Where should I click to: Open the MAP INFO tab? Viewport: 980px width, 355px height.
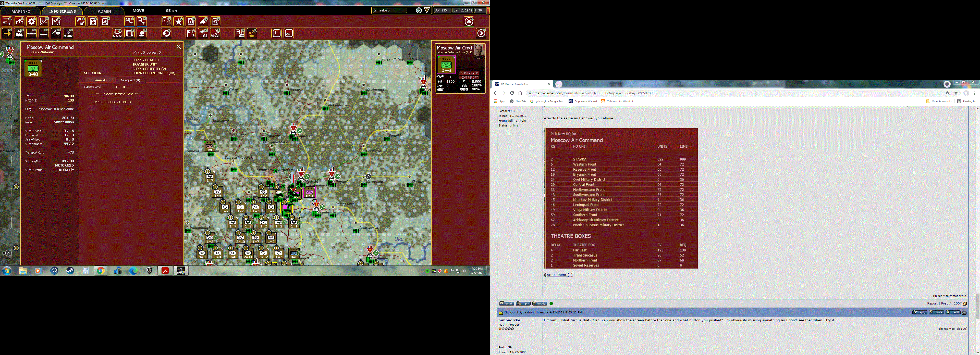click(20, 11)
